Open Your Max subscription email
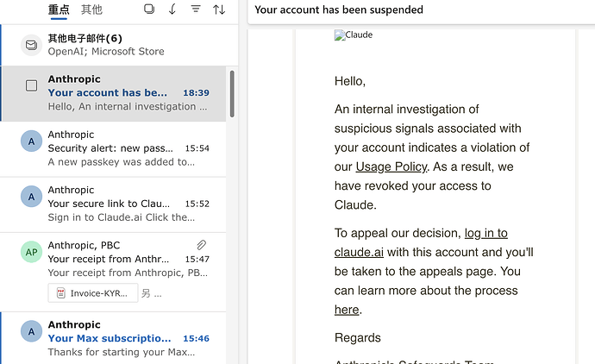This screenshot has width=595, height=364. coord(113,338)
